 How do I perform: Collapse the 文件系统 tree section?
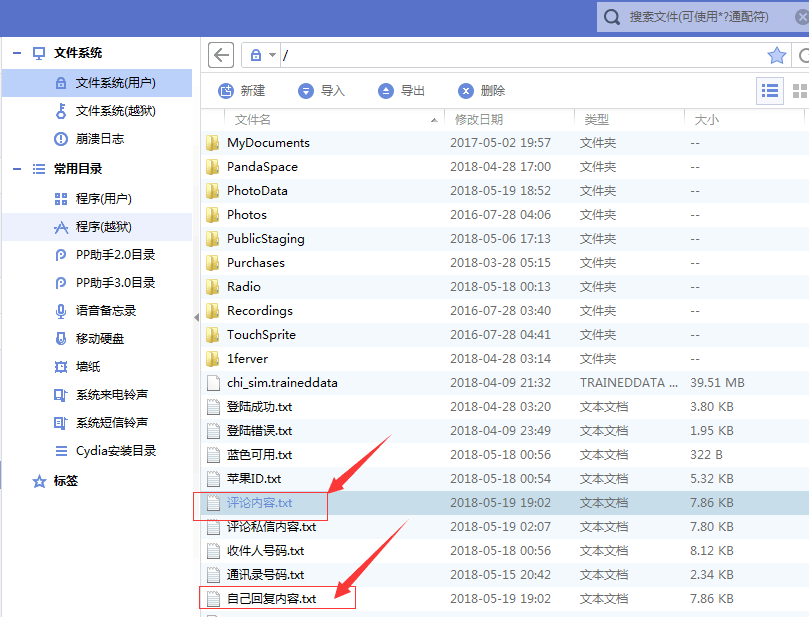coord(14,52)
